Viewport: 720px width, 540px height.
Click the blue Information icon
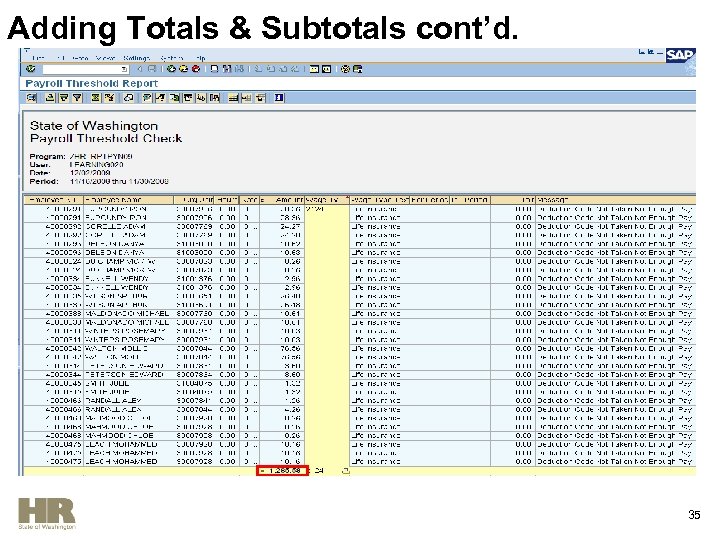click(279, 97)
